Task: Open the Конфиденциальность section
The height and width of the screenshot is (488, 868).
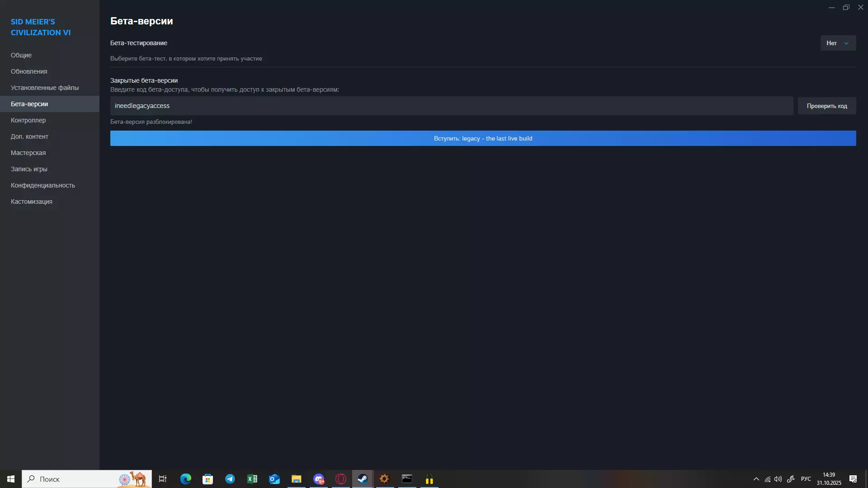Action: pos(43,185)
